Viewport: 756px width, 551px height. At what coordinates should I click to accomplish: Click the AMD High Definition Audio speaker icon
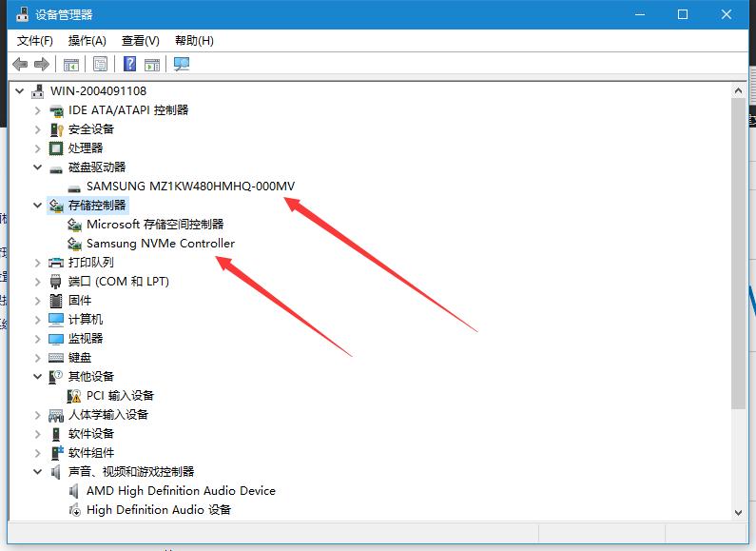[x=74, y=491]
